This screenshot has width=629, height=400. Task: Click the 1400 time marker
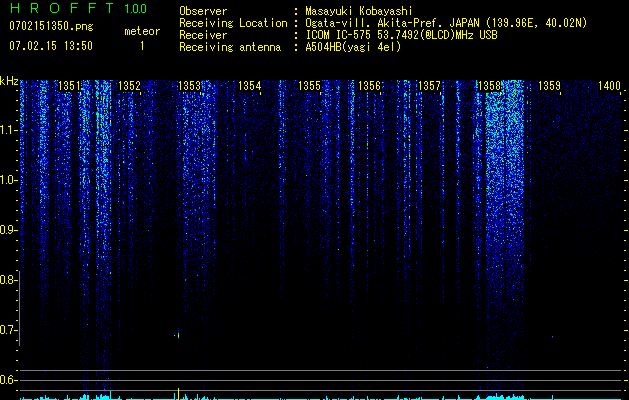610,85
